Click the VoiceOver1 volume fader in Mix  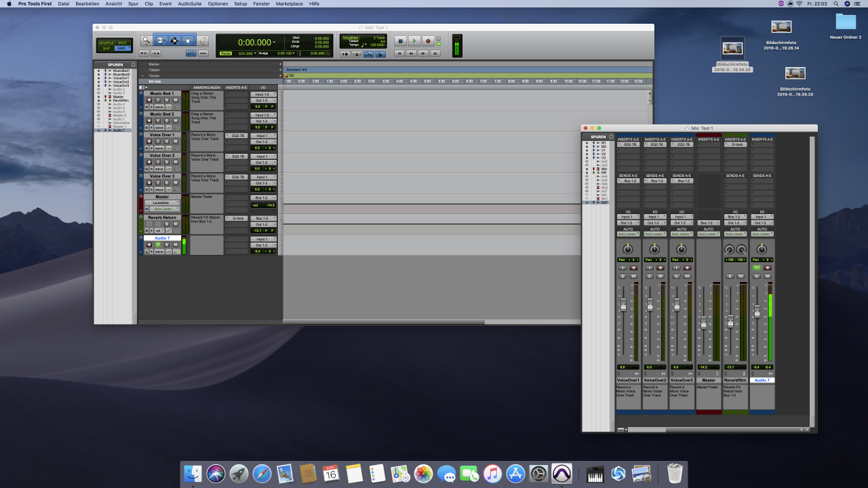623,305
